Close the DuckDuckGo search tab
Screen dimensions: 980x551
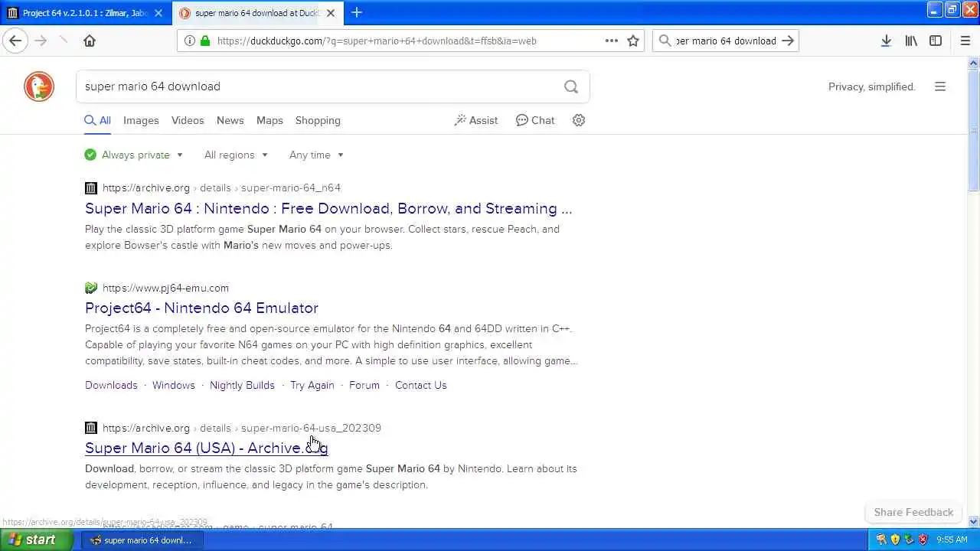[x=331, y=13]
